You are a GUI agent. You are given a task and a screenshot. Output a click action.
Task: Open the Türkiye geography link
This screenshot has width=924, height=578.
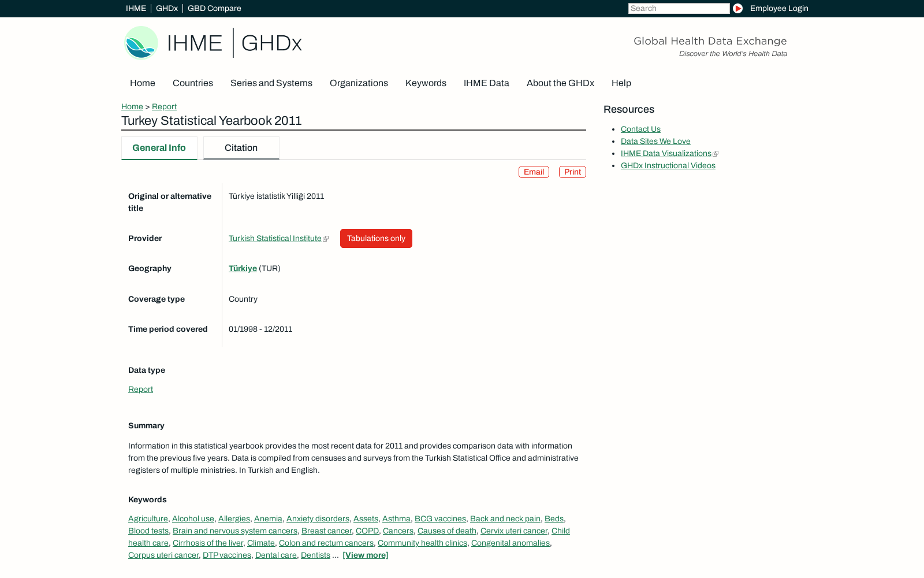point(243,269)
